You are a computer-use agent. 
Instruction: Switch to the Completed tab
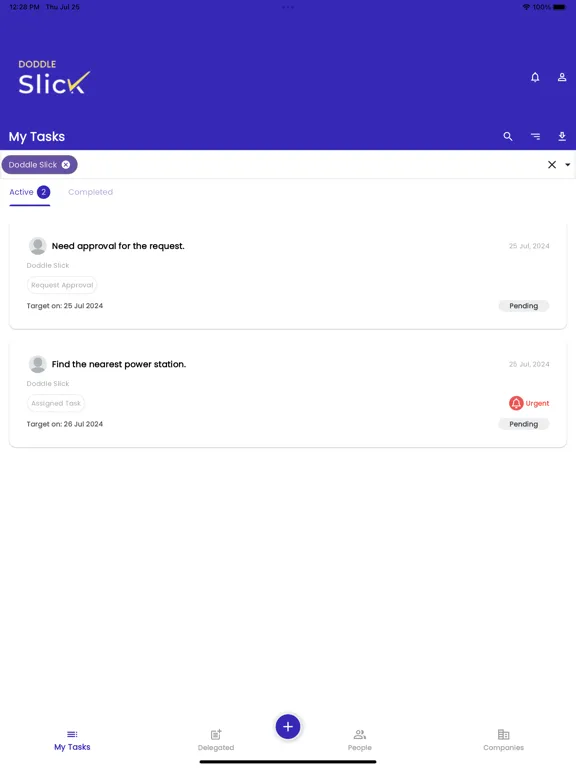(x=90, y=192)
